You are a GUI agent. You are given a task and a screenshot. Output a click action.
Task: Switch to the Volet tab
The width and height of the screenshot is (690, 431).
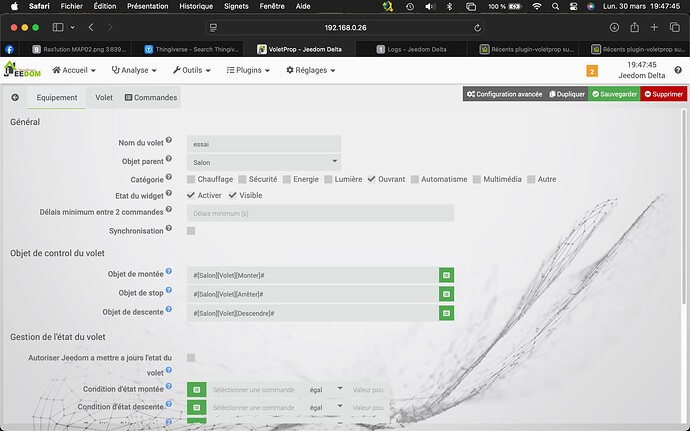(x=104, y=97)
